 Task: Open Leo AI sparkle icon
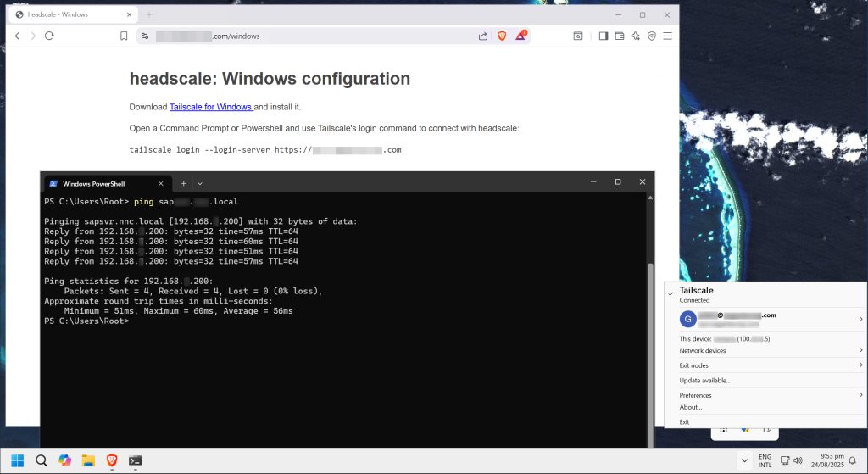(x=636, y=36)
